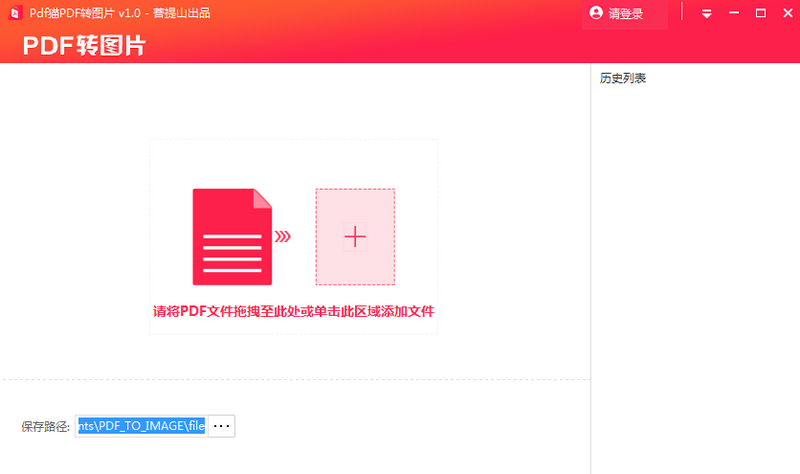The height and width of the screenshot is (474, 800).
Task: Close the PDF转图片 window
Action: pyautogui.click(x=788, y=13)
